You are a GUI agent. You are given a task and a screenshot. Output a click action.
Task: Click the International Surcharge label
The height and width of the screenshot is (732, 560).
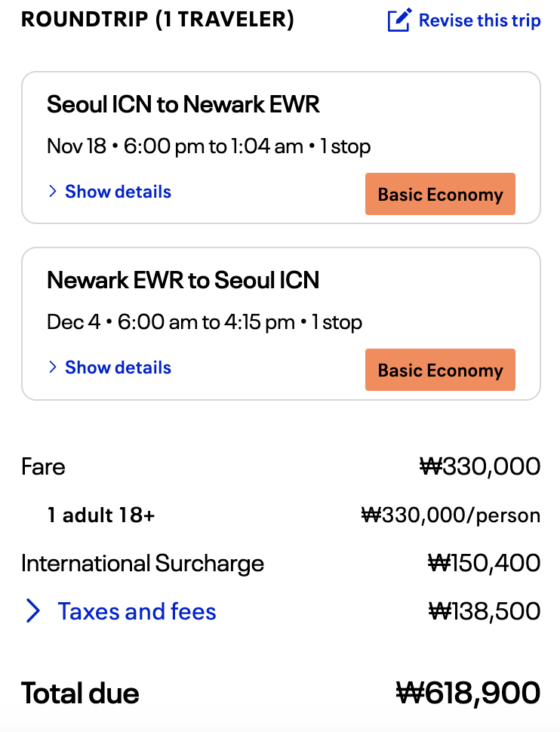point(143,564)
